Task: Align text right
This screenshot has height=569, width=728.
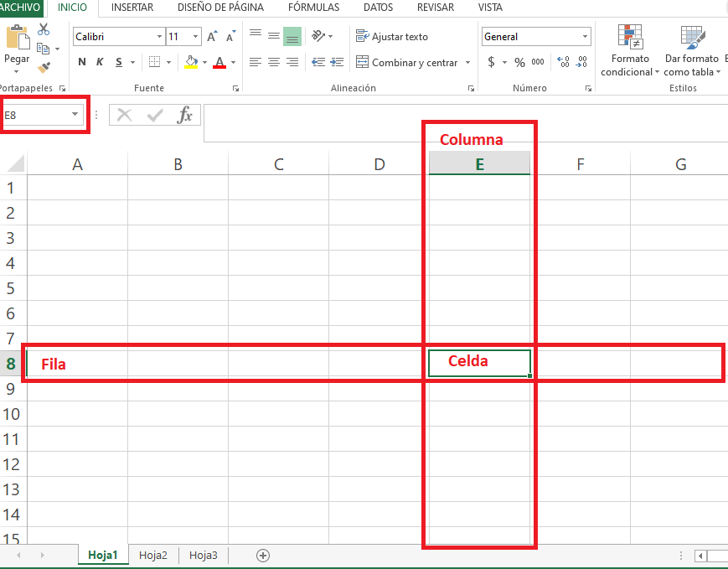Action: [x=292, y=62]
